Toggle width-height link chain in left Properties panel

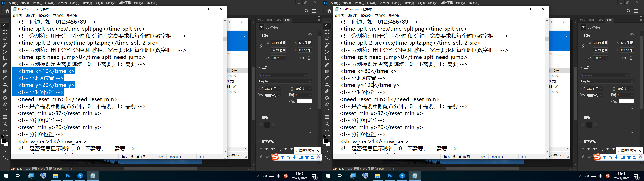click(261, 47)
